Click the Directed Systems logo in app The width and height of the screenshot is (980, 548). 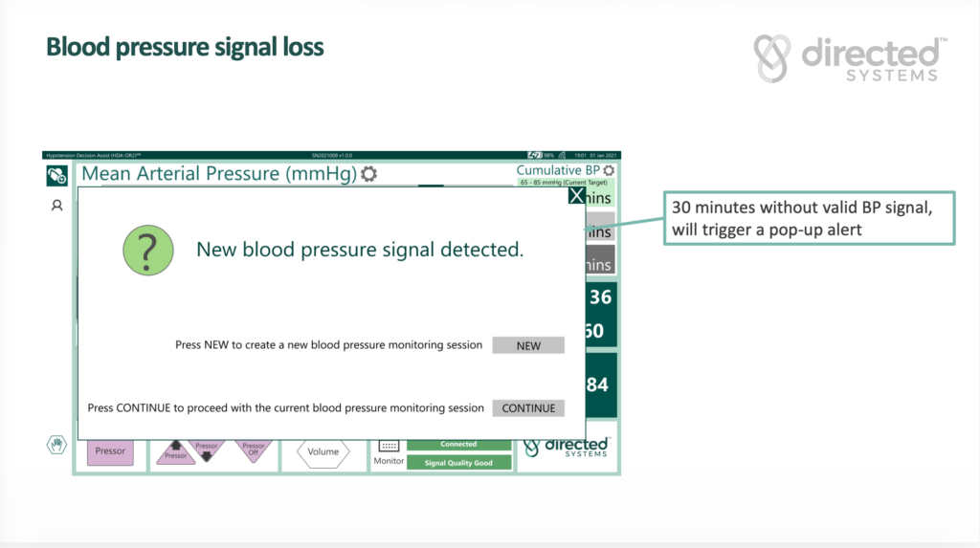tap(567, 449)
